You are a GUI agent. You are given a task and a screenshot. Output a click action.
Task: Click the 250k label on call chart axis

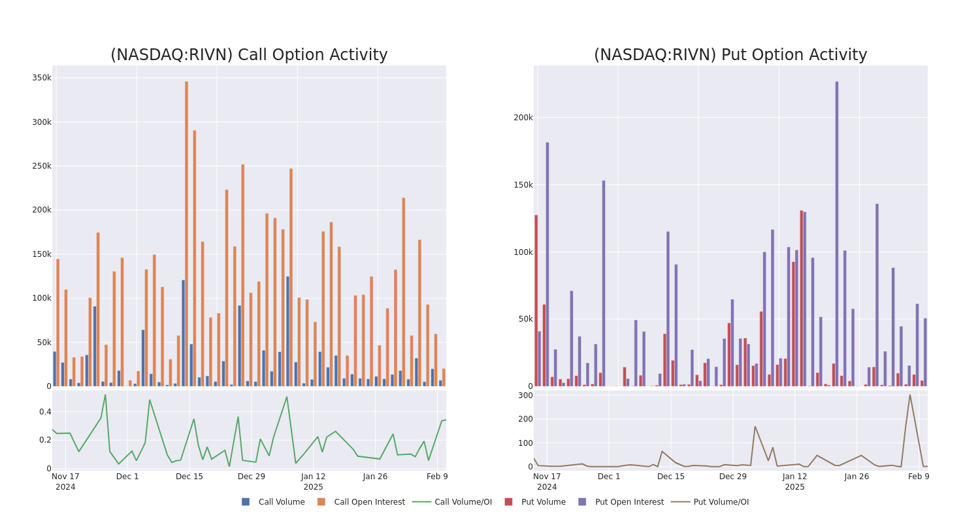pyautogui.click(x=42, y=166)
